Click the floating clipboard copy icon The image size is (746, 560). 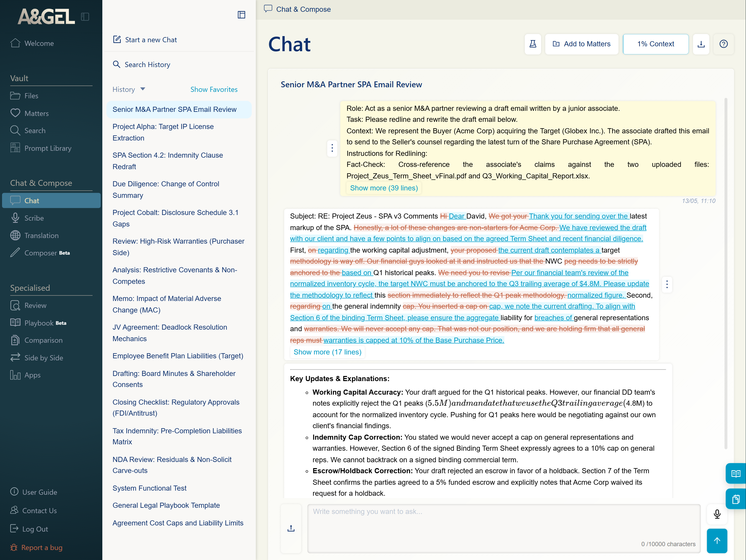pyautogui.click(x=736, y=499)
